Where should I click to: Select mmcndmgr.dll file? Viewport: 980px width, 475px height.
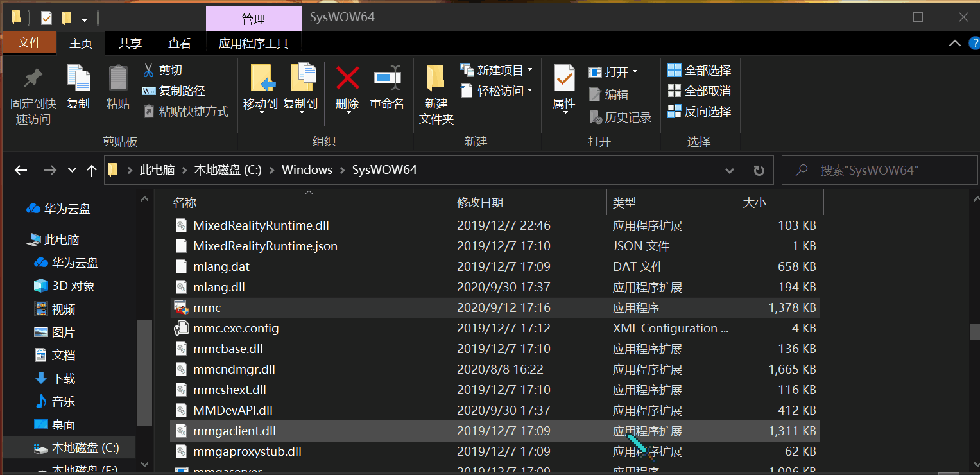494,369
